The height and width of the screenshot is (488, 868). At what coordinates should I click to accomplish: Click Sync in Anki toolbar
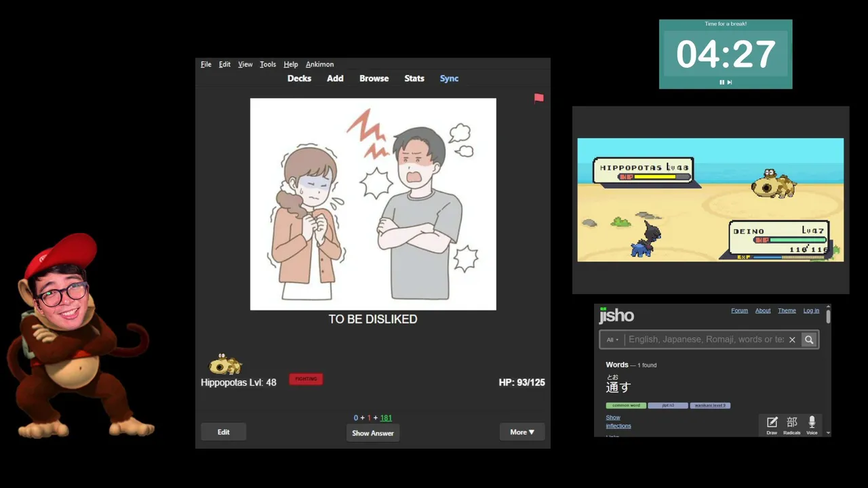(x=449, y=79)
